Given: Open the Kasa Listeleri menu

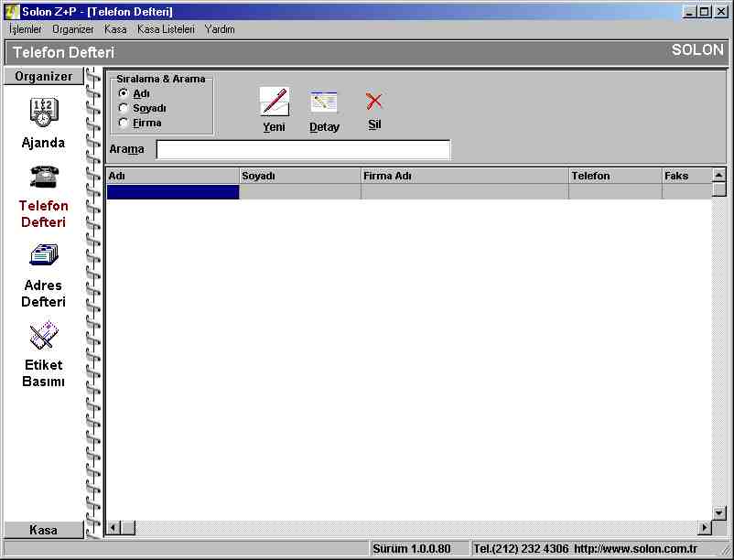Looking at the screenshot, I should pyautogui.click(x=166, y=29).
